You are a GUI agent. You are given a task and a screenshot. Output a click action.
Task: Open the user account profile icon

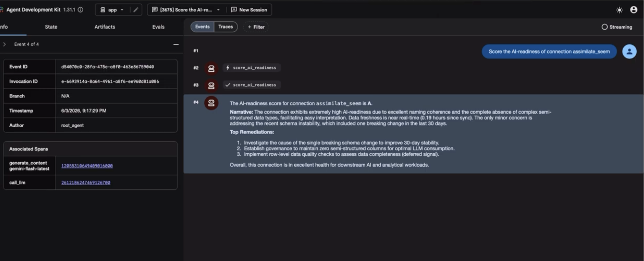[x=634, y=10]
